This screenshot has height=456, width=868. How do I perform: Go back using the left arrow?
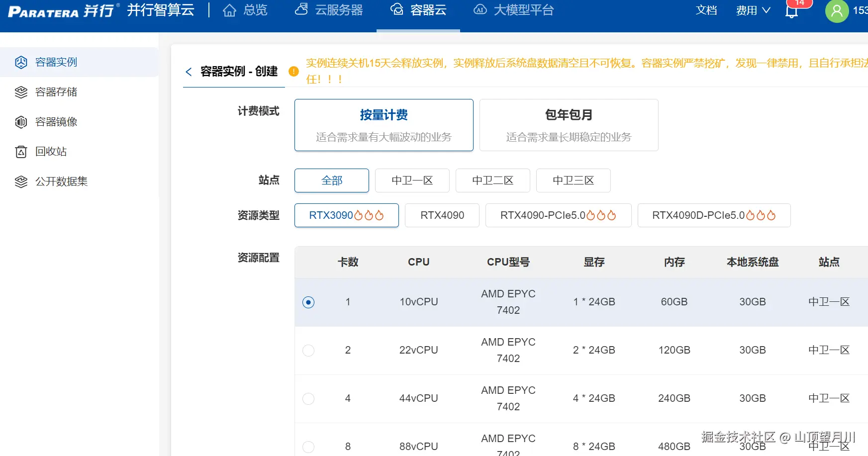tap(189, 72)
